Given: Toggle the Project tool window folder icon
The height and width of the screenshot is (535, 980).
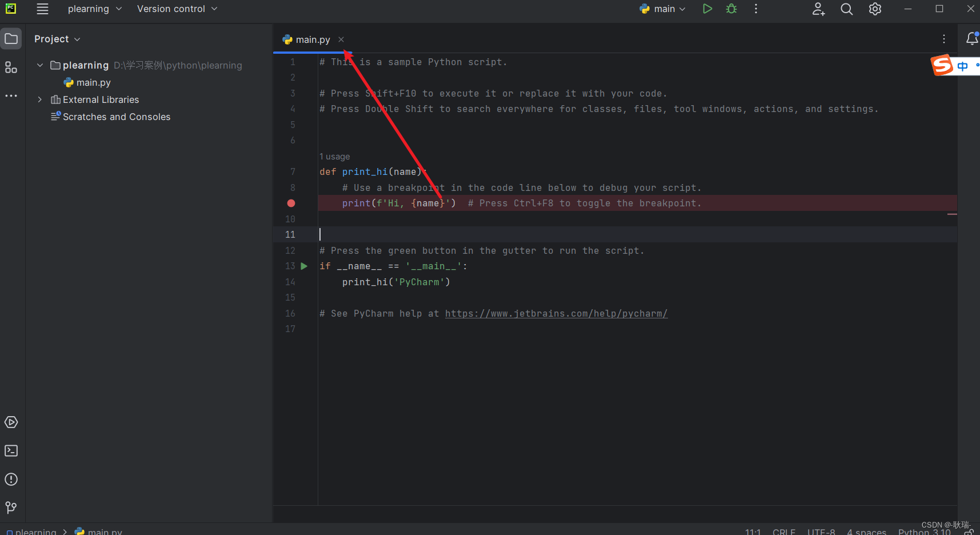Looking at the screenshot, I should coord(11,39).
